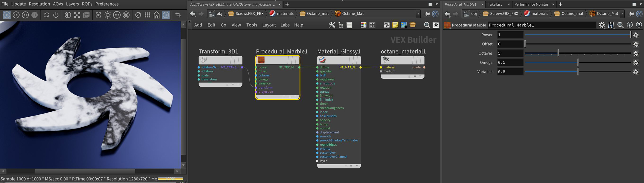Click the crop region tool icon
644x183 pixels.
point(178,15)
